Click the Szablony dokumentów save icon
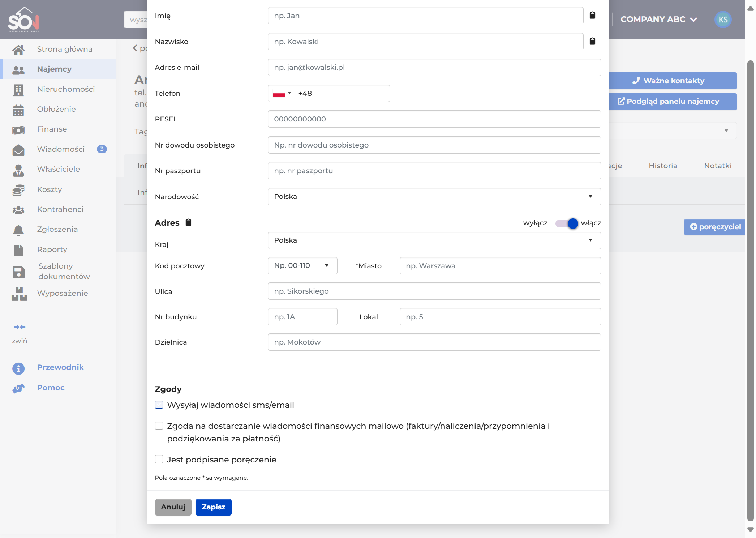 pyautogui.click(x=18, y=272)
